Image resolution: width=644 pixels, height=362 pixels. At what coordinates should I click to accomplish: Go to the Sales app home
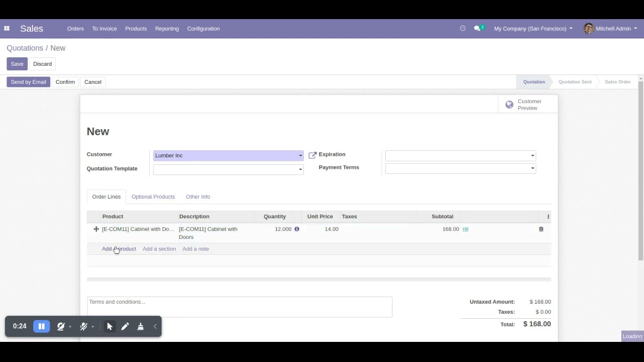(32, 29)
